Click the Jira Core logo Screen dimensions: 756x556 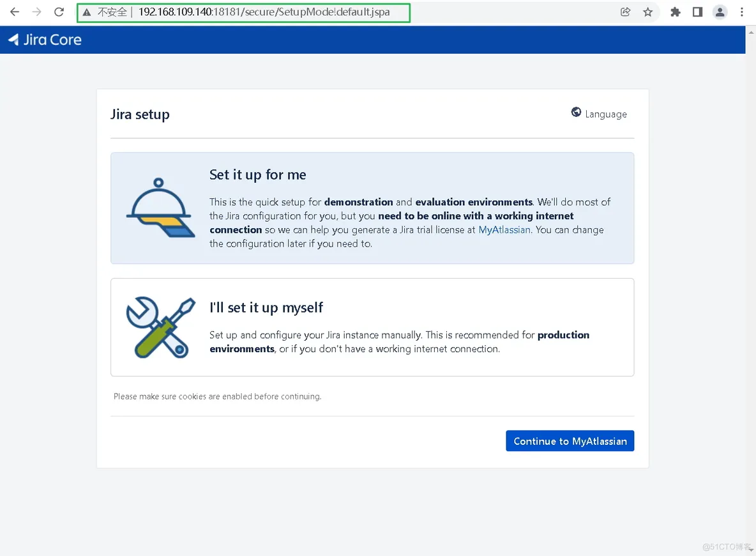(45, 40)
